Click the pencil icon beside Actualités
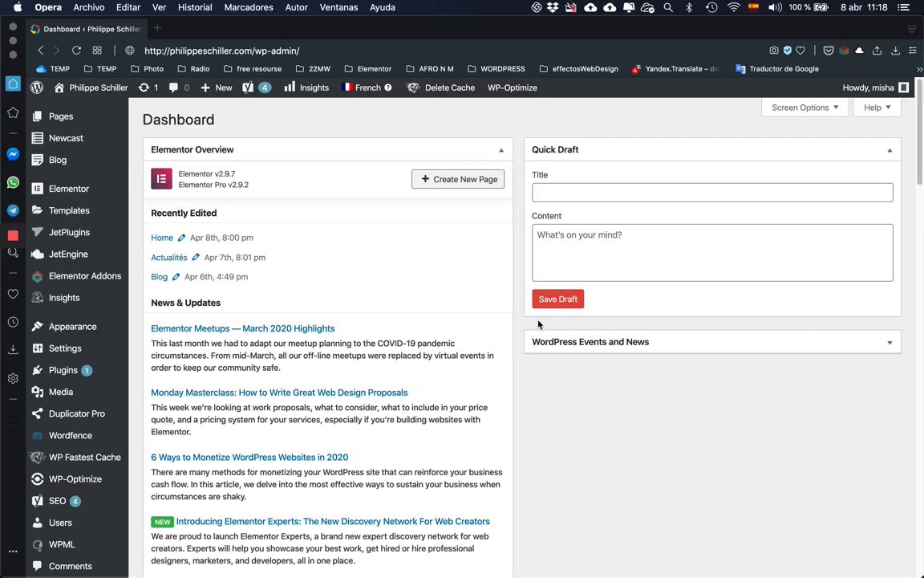Viewport: 924px width, 578px height. click(x=196, y=257)
